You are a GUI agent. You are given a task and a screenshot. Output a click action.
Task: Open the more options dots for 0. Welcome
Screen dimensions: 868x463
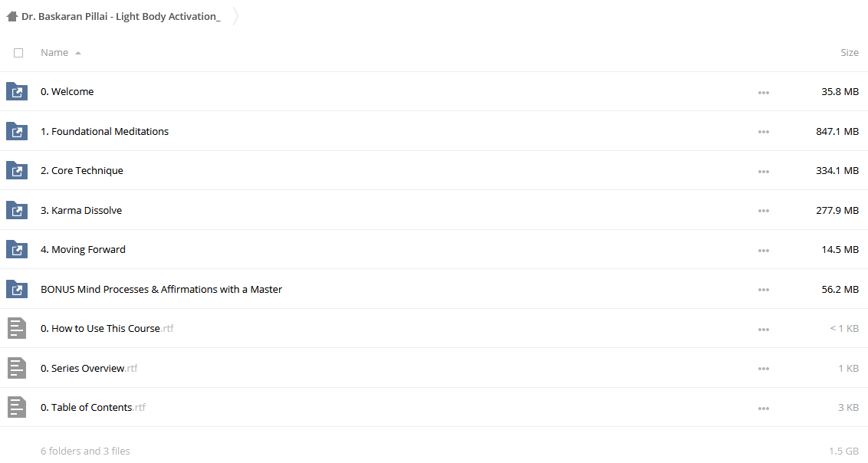click(x=764, y=93)
